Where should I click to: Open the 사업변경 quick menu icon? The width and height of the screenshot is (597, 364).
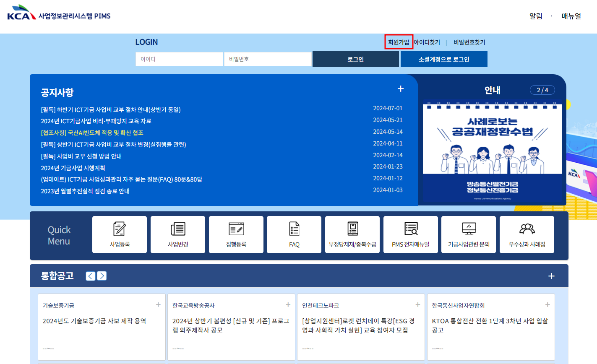click(x=178, y=234)
